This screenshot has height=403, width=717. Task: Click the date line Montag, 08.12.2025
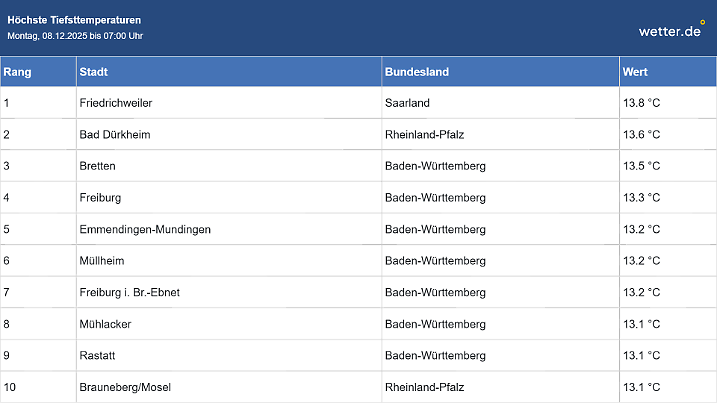[75, 36]
